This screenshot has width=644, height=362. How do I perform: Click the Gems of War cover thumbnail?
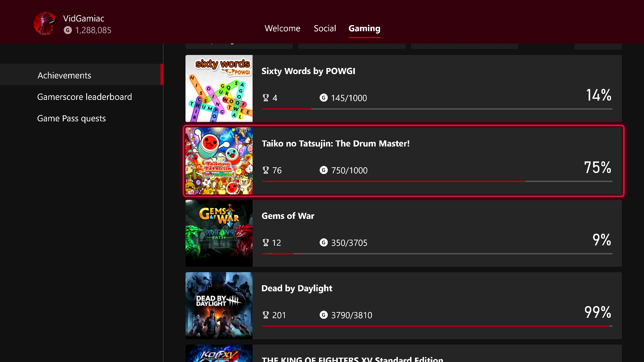(x=219, y=233)
